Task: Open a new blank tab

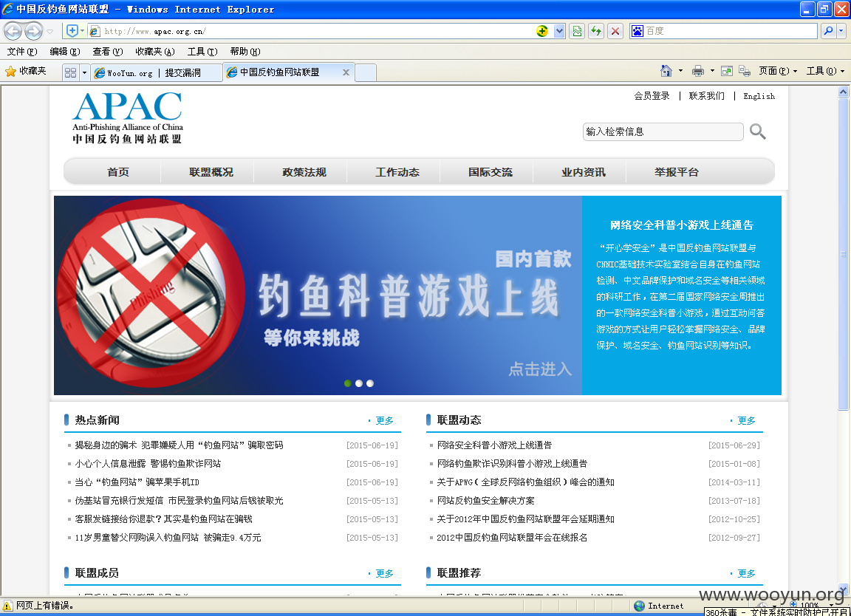Action: 366,72
